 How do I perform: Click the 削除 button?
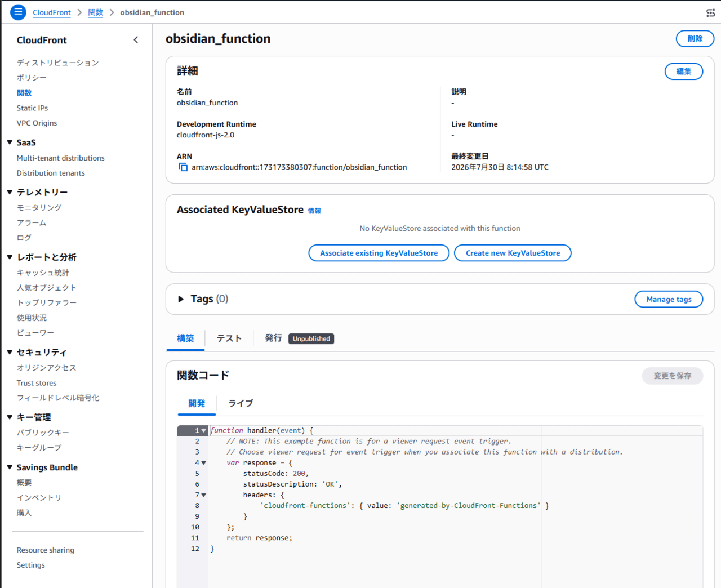(x=695, y=39)
